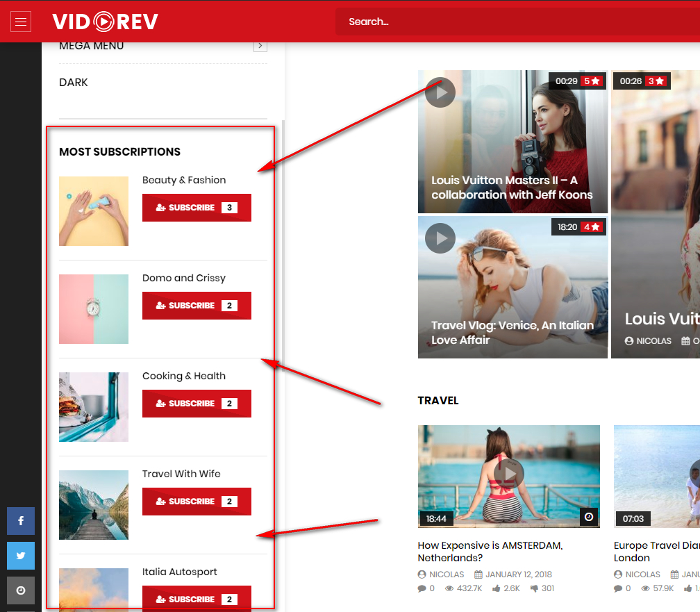Select the DARK menu item
Image resolution: width=700 pixels, height=612 pixels.
(74, 83)
